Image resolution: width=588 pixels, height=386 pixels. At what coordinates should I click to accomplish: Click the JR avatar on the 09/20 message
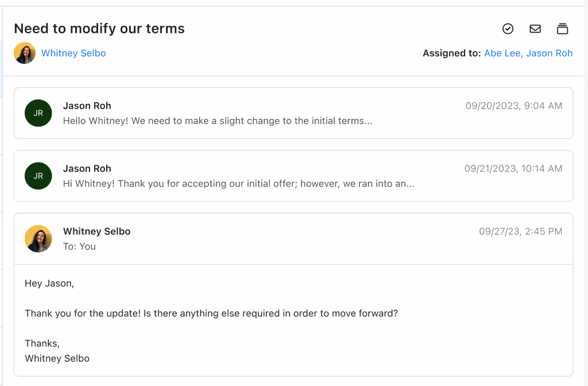38,113
